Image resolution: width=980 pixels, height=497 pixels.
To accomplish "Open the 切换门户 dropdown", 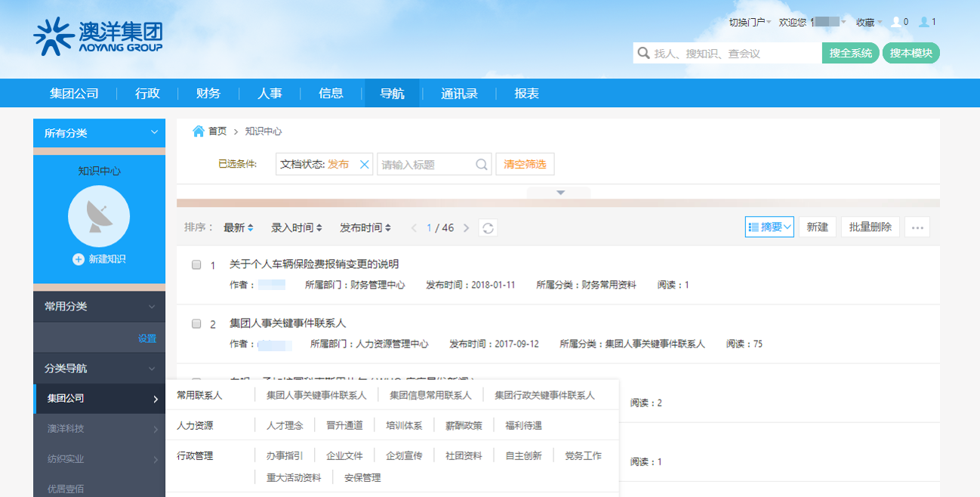I will point(750,23).
